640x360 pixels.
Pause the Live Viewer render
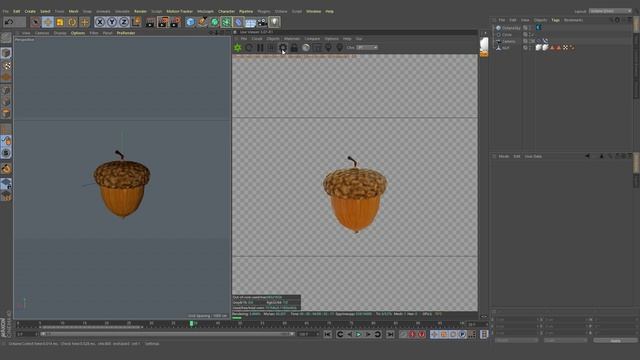260,48
